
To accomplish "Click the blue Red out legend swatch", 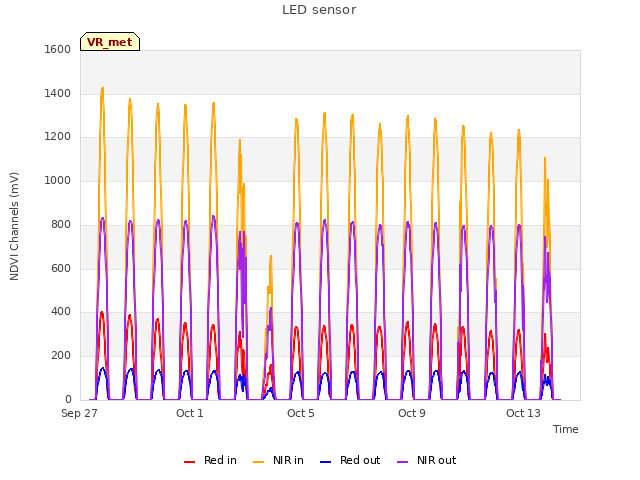I will tap(325, 462).
